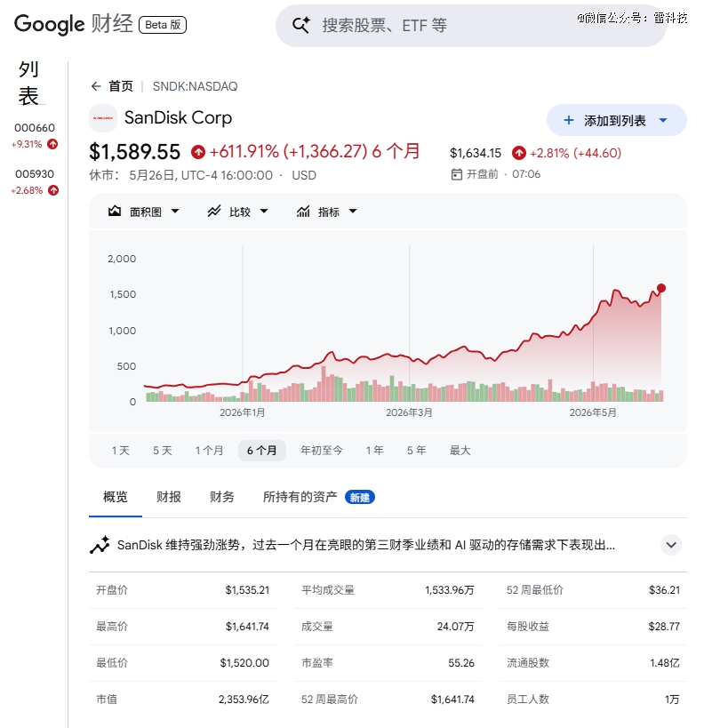The width and height of the screenshot is (704, 728).
Task: Select the 年初至今 time range
Action: 322,451
